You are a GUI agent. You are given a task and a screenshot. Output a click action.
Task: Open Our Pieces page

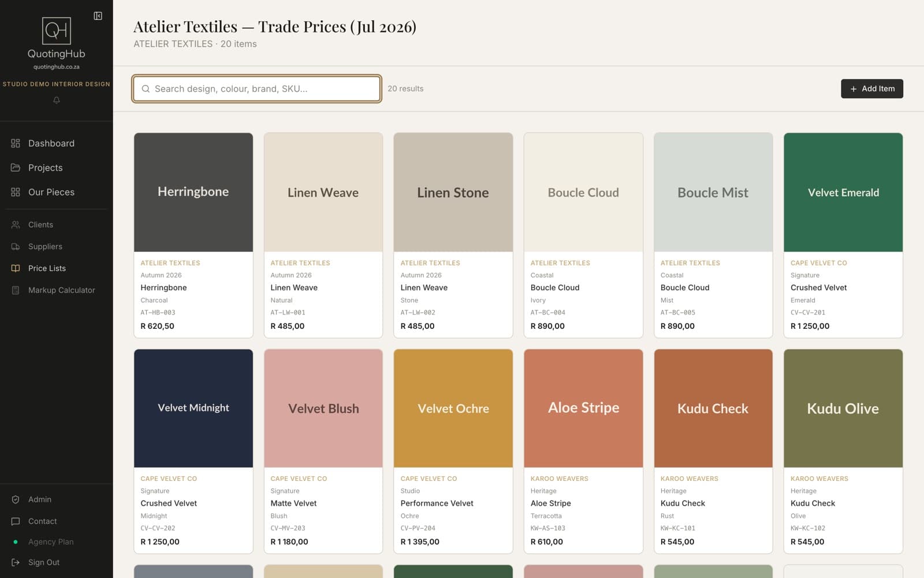click(x=57, y=192)
